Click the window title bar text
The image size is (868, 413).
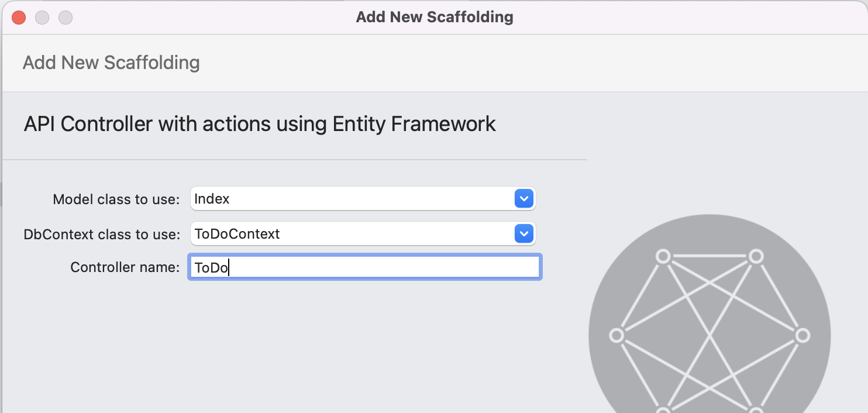tap(434, 17)
